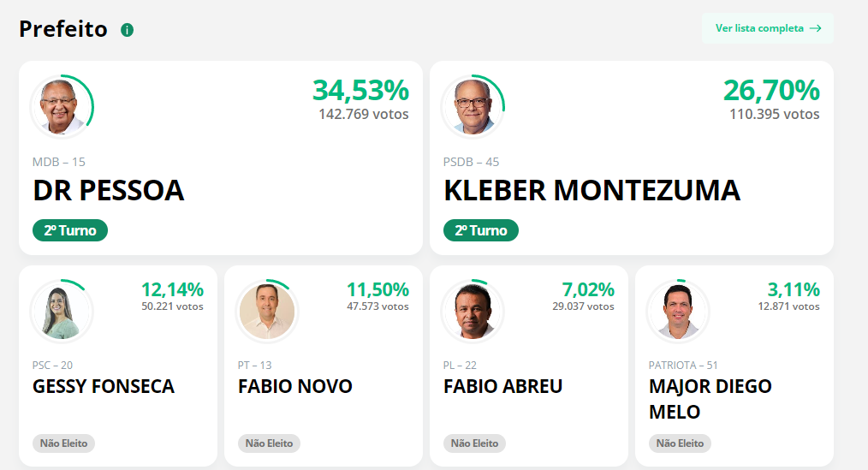Open the Ver lista completa link
Screen dimensions: 868x470
[768, 28]
